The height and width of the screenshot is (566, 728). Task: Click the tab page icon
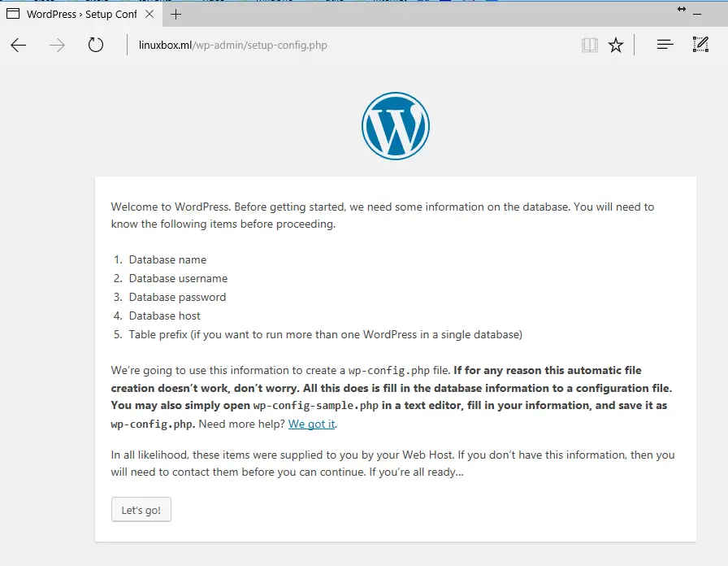13,14
